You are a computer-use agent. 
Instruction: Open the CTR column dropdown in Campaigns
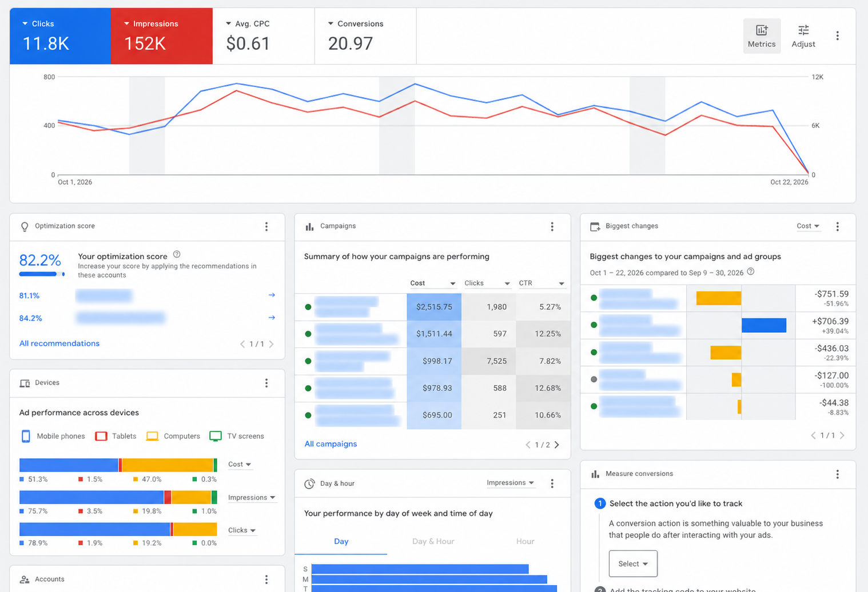(541, 283)
